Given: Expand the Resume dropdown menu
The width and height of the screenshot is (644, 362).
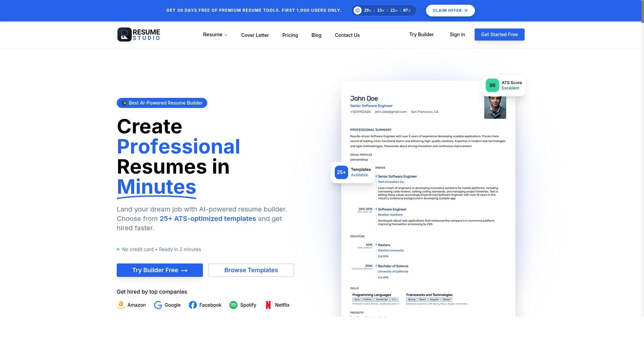Looking at the screenshot, I should click(215, 35).
